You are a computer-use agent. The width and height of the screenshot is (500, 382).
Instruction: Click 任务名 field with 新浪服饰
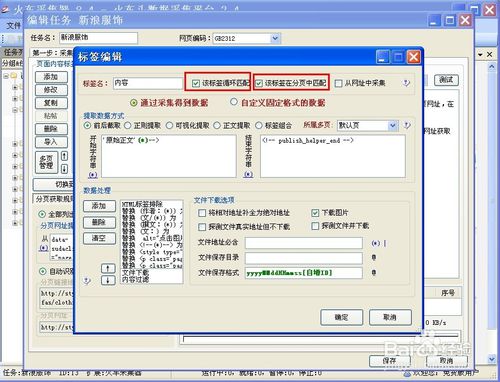click(x=98, y=38)
